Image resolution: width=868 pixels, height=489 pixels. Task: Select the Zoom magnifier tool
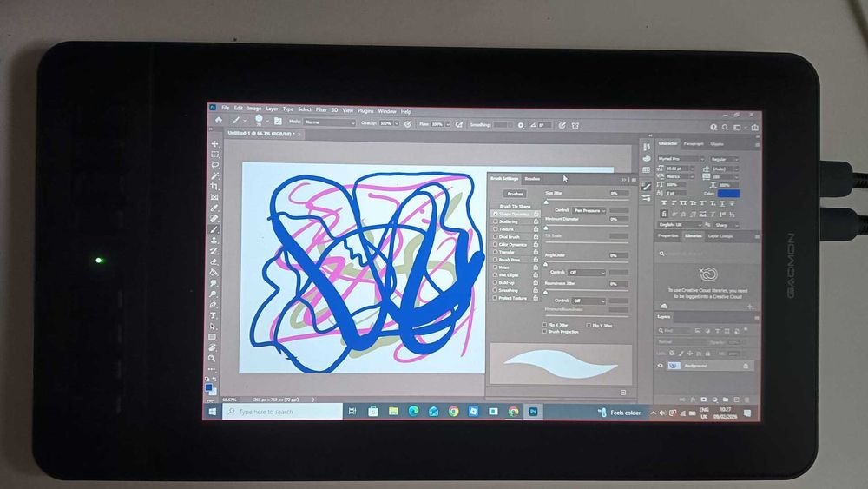point(212,359)
